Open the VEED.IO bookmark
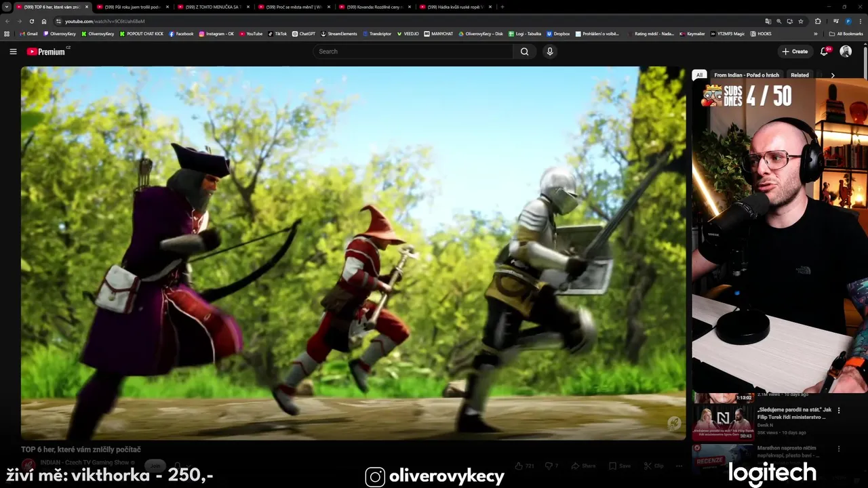Screen dimensions: 868x488 (x=408, y=34)
